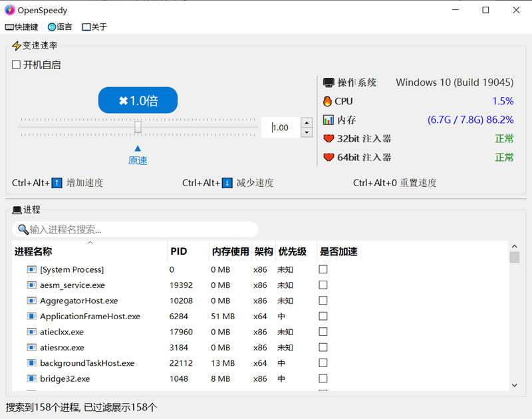
Task: Click the icon of ApplicationFrameHost.exe row
Action: [31, 316]
